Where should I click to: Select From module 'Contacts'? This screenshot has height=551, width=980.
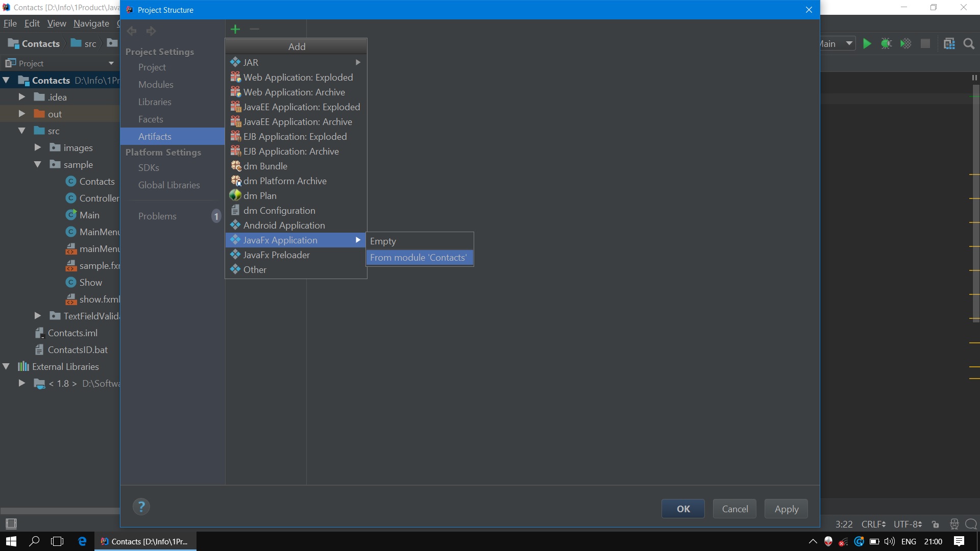pyautogui.click(x=420, y=257)
